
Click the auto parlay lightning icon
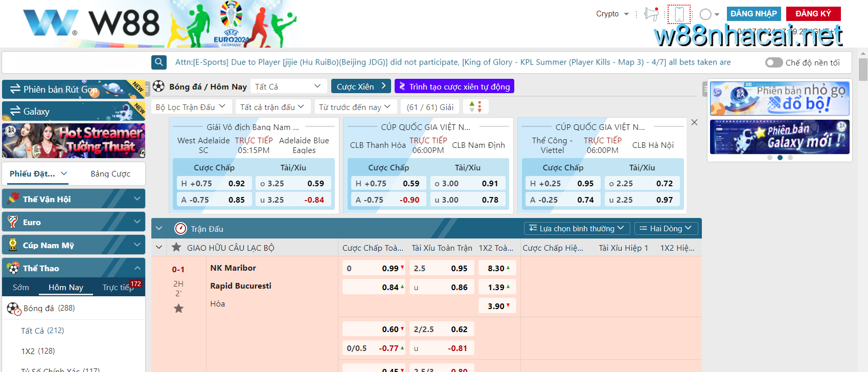402,86
